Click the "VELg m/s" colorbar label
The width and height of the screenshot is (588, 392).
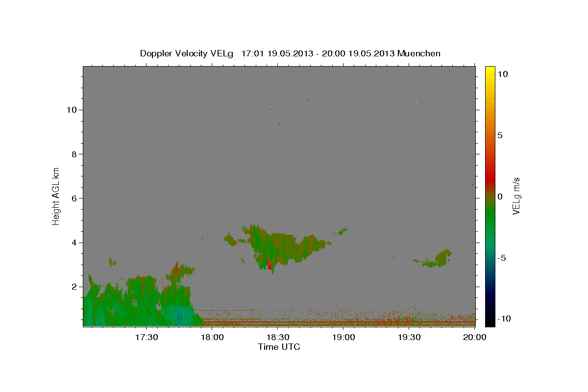[x=516, y=196]
